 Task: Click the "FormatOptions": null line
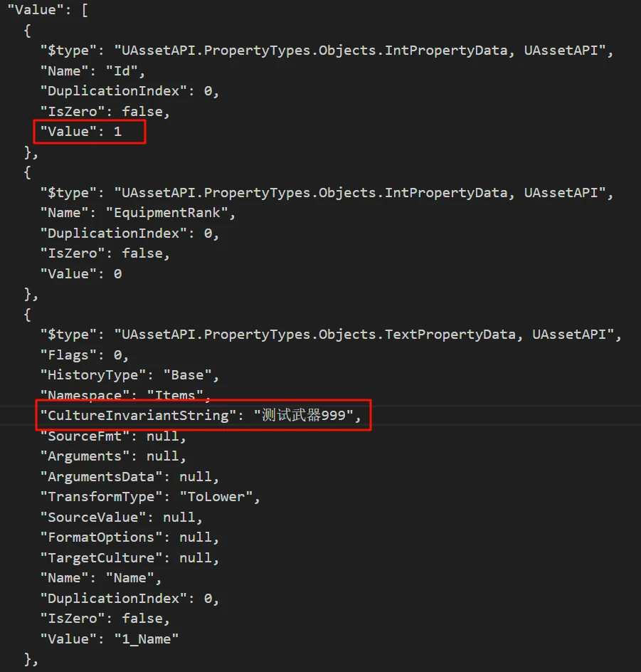[x=129, y=537]
